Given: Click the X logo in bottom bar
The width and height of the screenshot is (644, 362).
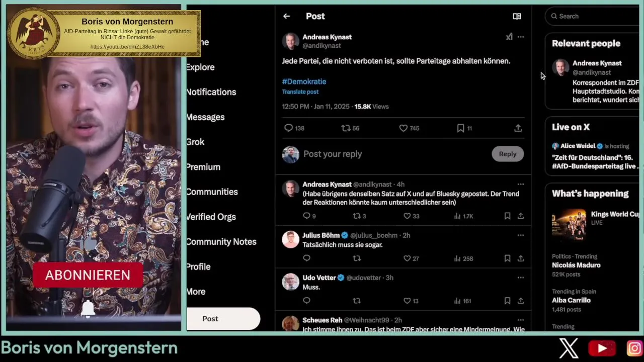Looking at the screenshot, I should tap(569, 348).
